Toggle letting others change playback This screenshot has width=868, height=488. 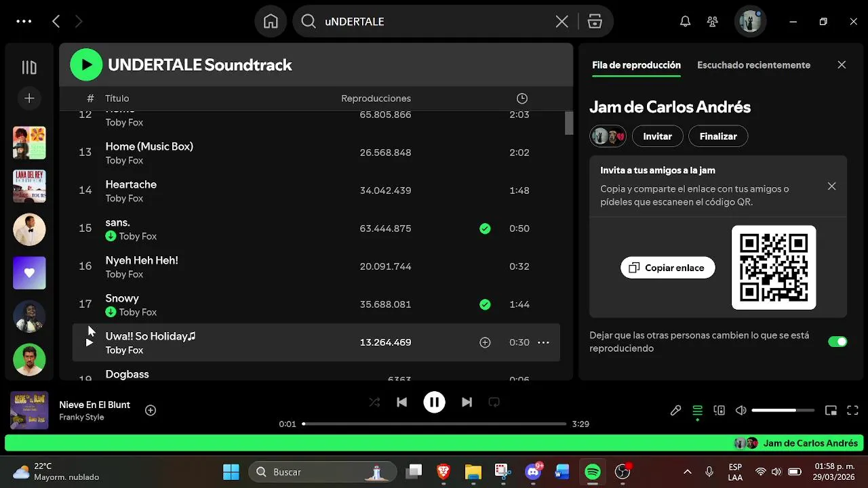click(837, 342)
